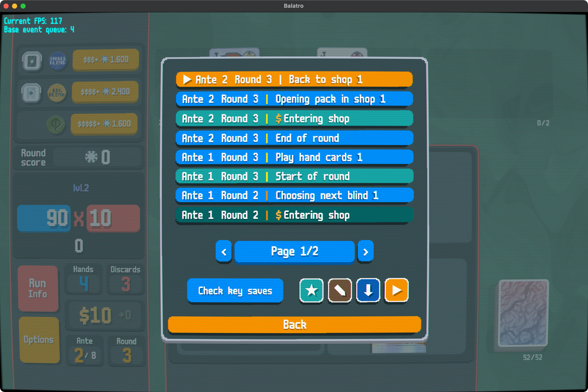Image resolution: width=588 pixels, height=392 pixels.
Task: Click the 'Current FPS: 117' debug text
Action: (x=33, y=21)
